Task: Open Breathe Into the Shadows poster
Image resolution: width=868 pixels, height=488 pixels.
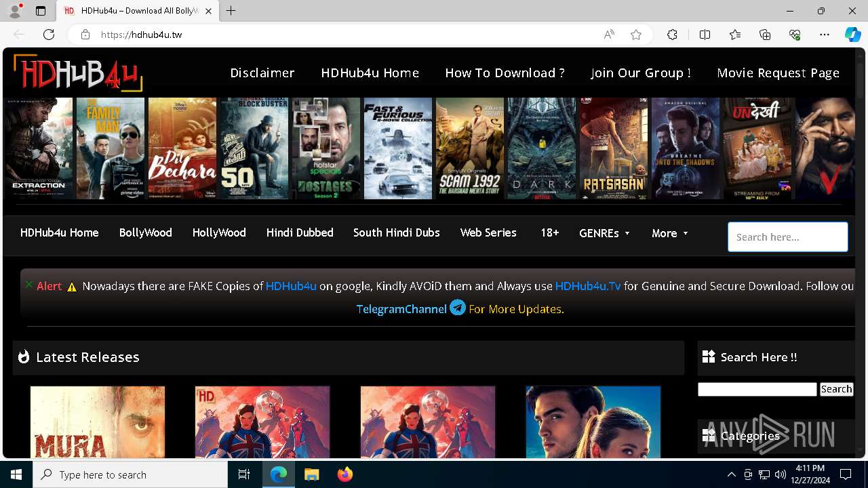Action: pos(686,148)
